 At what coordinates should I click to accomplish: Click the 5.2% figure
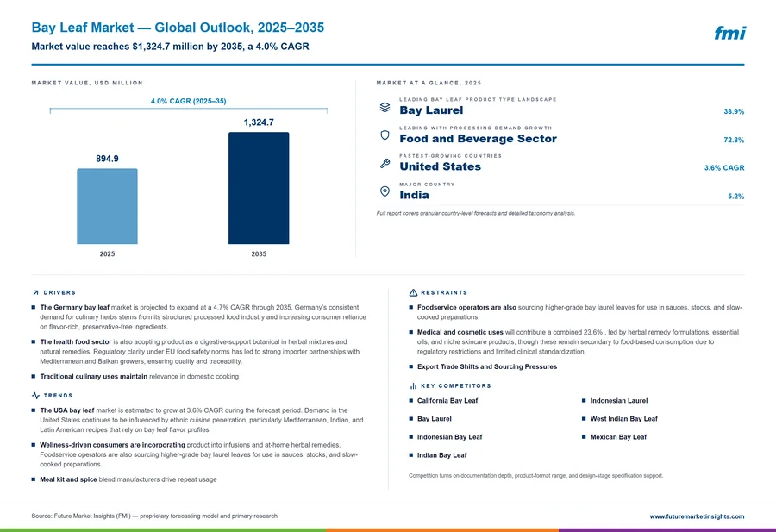(x=735, y=196)
